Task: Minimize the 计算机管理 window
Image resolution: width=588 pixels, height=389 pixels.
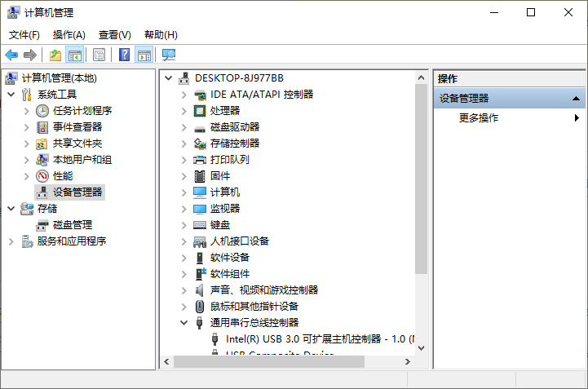Action: (494, 12)
